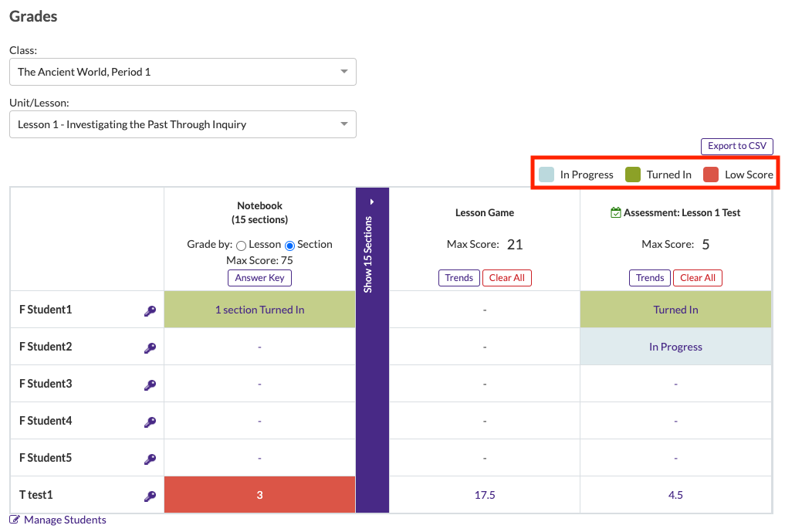Click the key icon for T test1
Screen dimensions: 785x532
(150, 496)
